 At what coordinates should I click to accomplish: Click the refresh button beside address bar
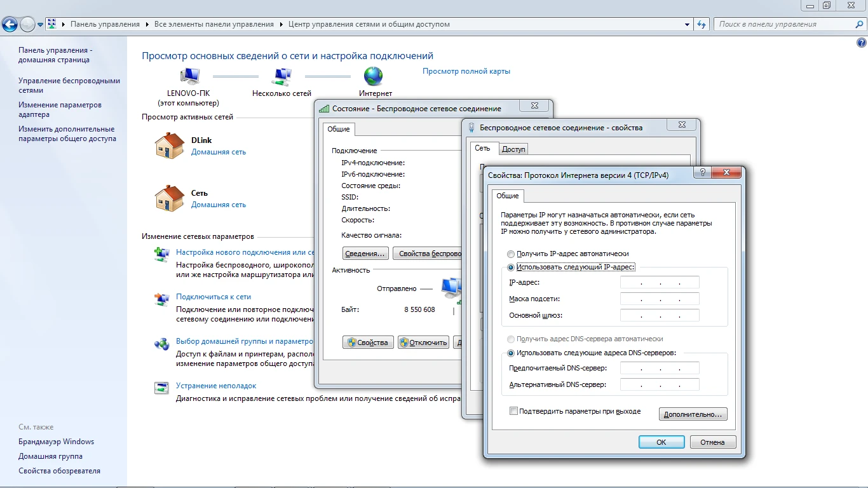(702, 24)
